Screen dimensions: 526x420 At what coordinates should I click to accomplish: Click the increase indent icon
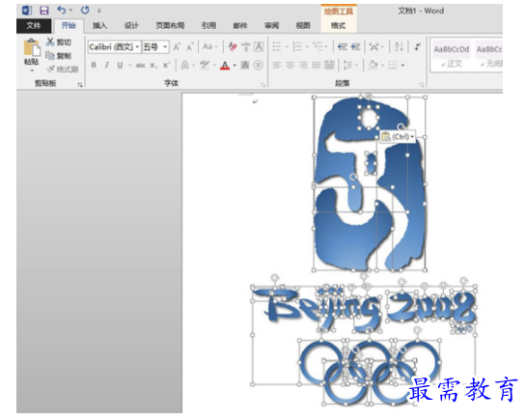[x=355, y=46]
